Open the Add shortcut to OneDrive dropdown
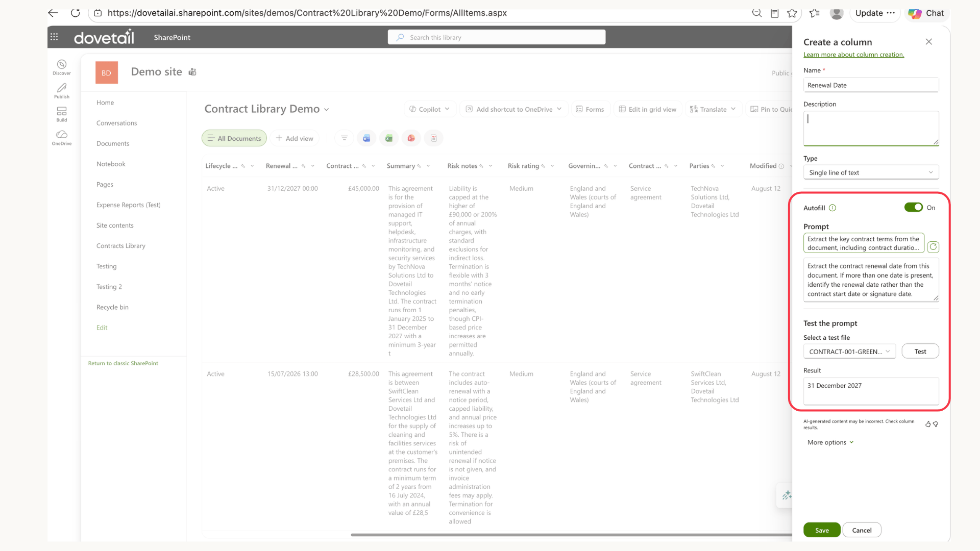 [x=513, y=109]
